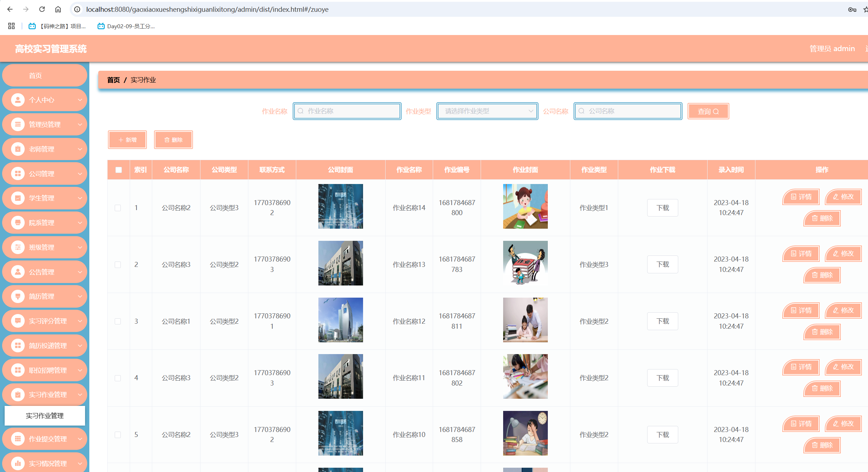Screen dimensions: 868x472
Task: Click the 职位招聘管理 sidebar icon
Action: coord(18,370)
